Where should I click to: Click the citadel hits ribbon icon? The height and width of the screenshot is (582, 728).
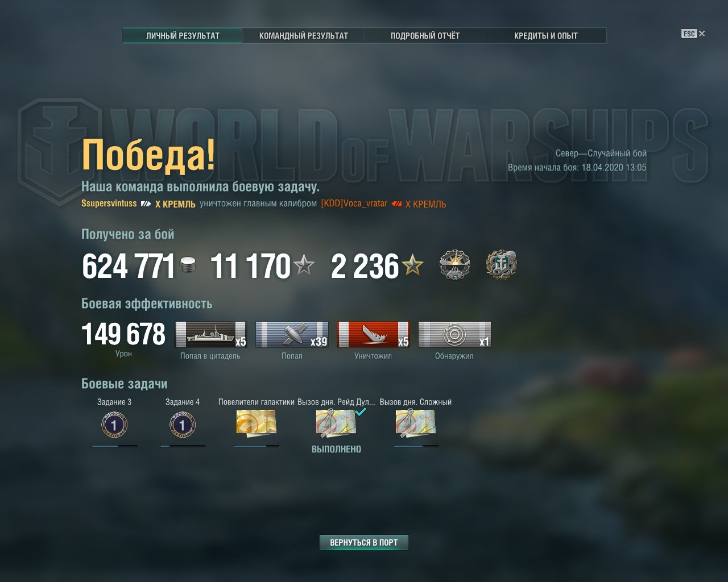210,335
